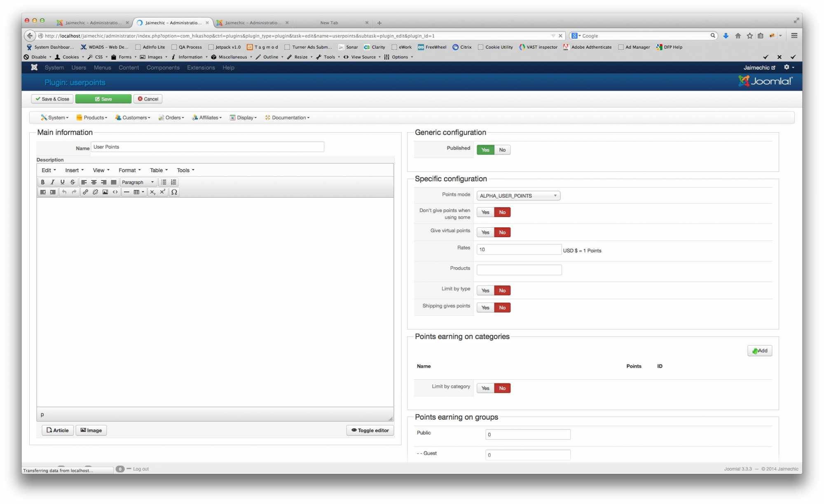
Task: Enable Give virtual points with Yes
Action: pyautogui.click(x=485, y=232)
